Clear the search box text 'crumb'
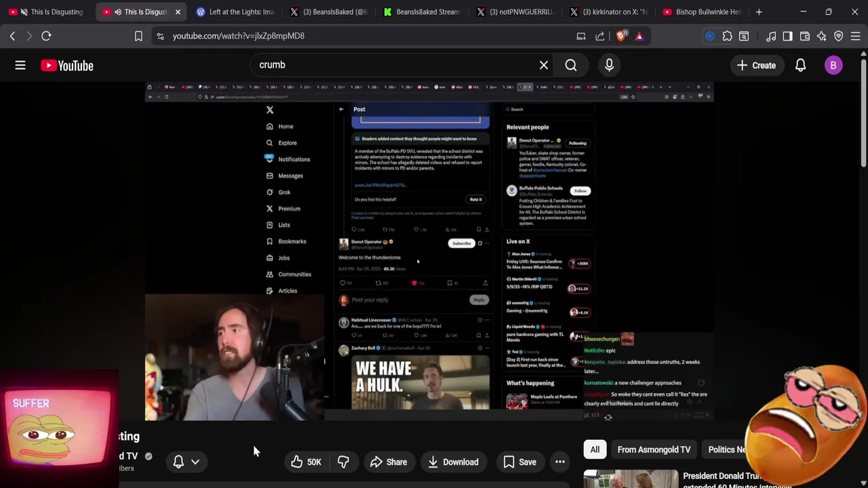The height and width of the screenshot is (488, 868). click(543, 65)
